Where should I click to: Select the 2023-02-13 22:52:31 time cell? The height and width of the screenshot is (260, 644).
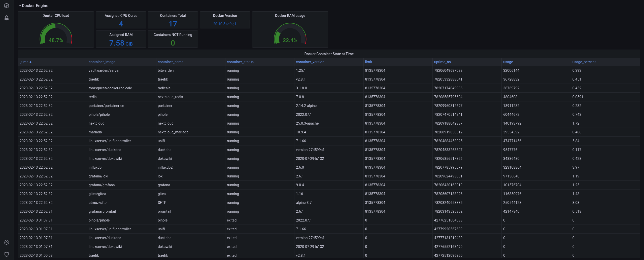pos(52,211)
